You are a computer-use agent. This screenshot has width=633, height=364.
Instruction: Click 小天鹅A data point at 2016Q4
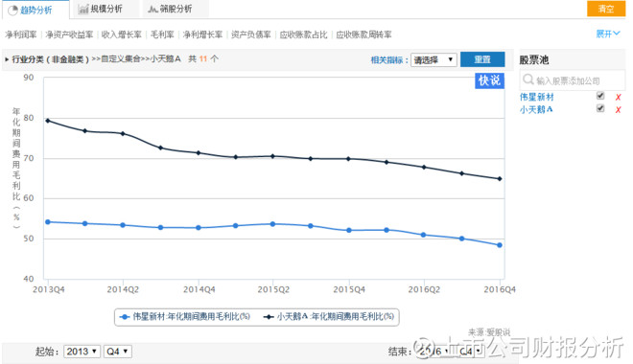pyautogui.click(x=500, y=178)
